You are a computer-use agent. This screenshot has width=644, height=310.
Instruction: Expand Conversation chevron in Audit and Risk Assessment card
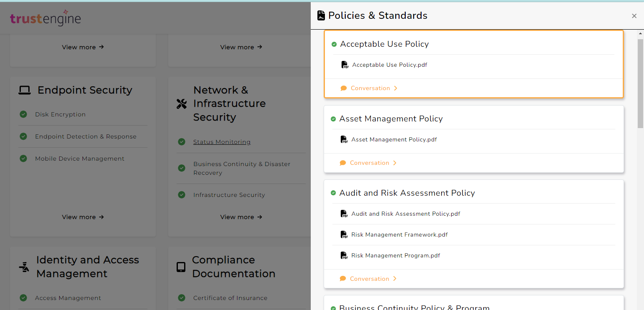[x=395, y=279]
